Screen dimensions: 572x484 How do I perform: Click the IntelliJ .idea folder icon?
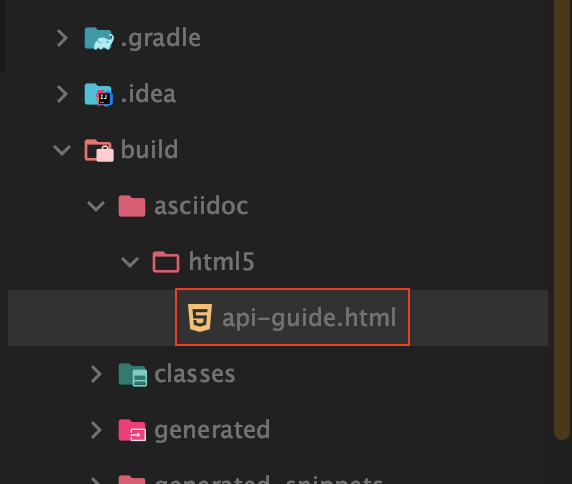coord(99,94)
